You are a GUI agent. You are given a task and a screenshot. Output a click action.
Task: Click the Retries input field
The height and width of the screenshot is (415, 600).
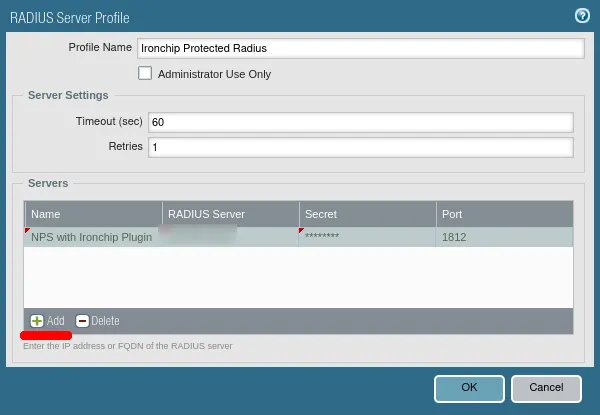pos(361,147)
